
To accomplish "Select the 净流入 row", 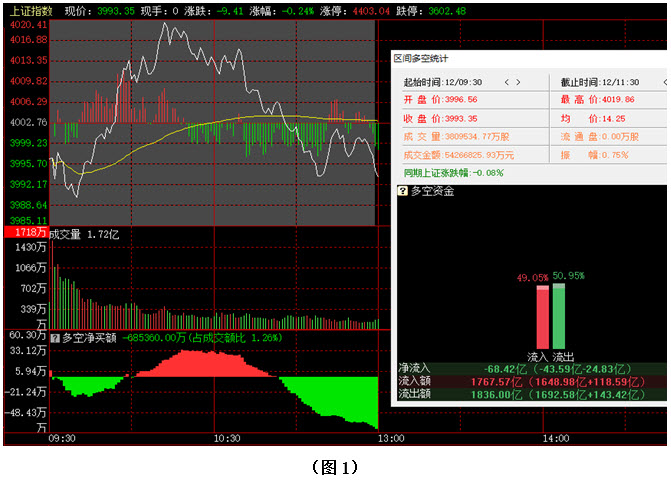I will (530, 369).
